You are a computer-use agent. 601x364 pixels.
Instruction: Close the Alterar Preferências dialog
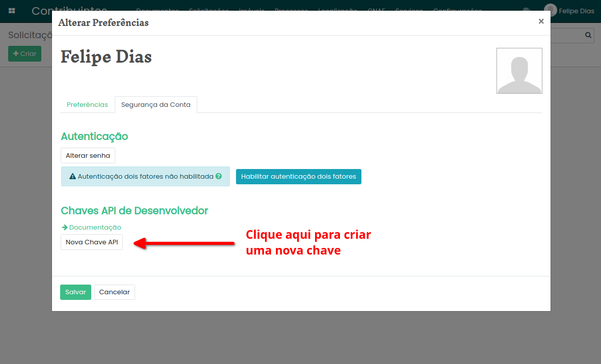(541, 21)
